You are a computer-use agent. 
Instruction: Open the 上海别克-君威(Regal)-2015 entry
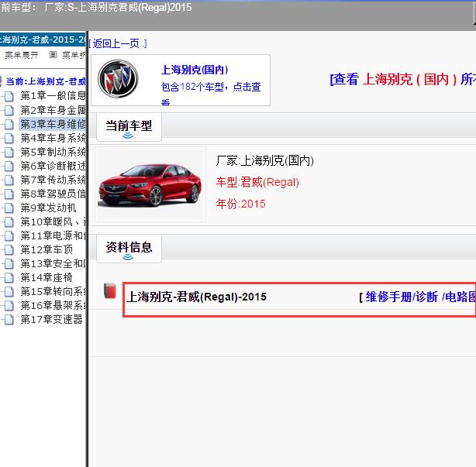click(x=196, y=297)
